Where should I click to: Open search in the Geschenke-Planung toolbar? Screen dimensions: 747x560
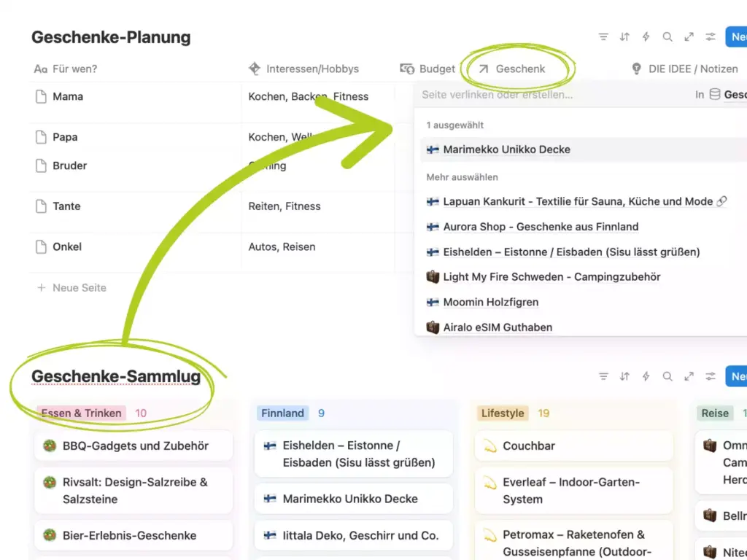[x=667, y=36]
